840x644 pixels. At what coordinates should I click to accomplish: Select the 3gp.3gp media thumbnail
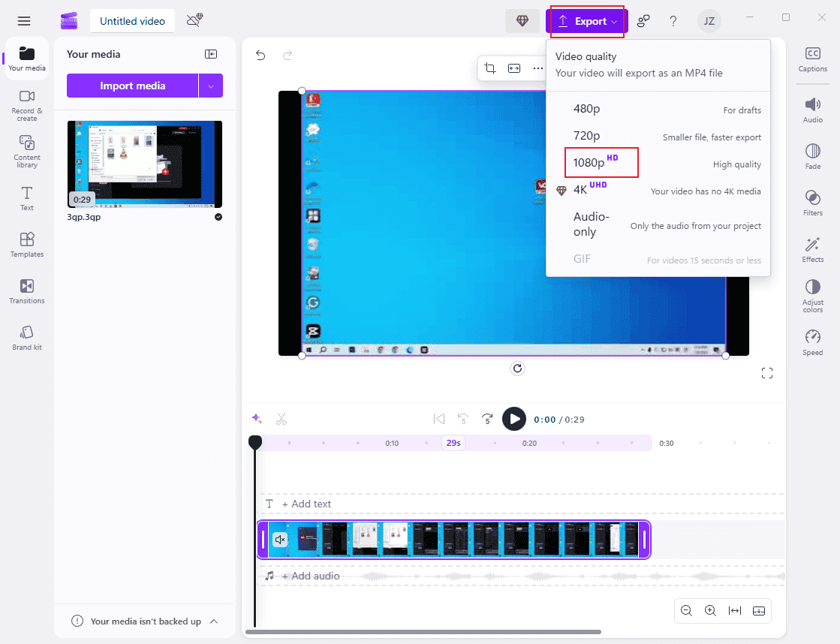point(144,165)
